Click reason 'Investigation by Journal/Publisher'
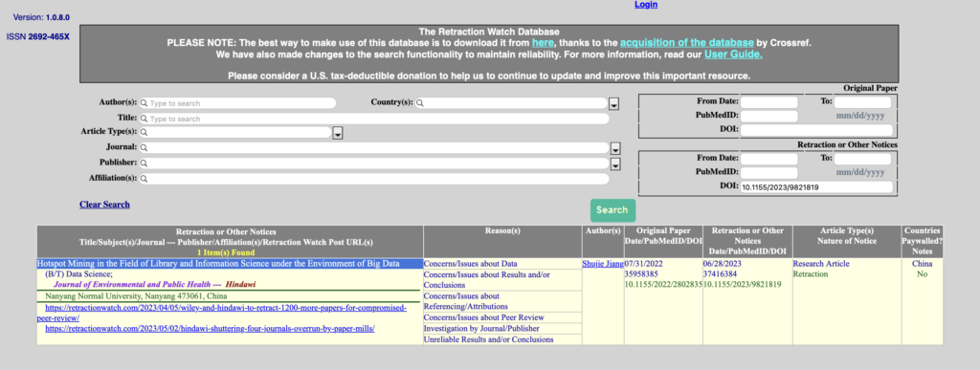Viewport: 980px width, 370px height. click(482, 328)
